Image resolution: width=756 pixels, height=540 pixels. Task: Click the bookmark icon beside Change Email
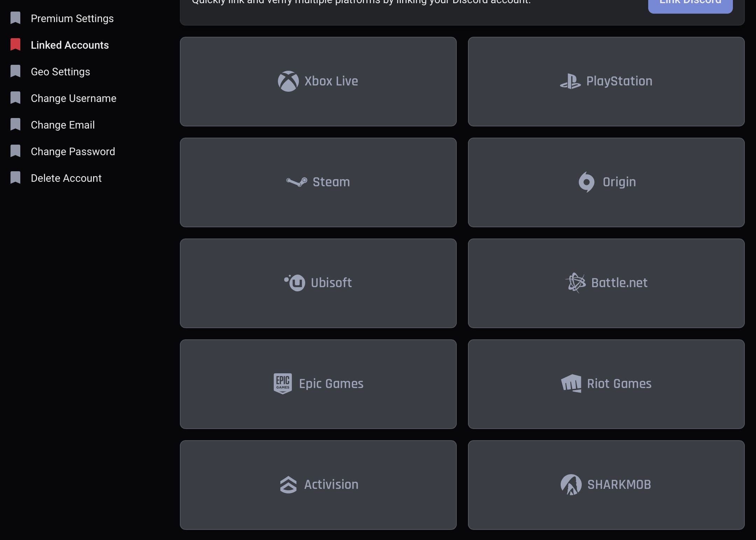pyautogui.click(x=15, y=124)
